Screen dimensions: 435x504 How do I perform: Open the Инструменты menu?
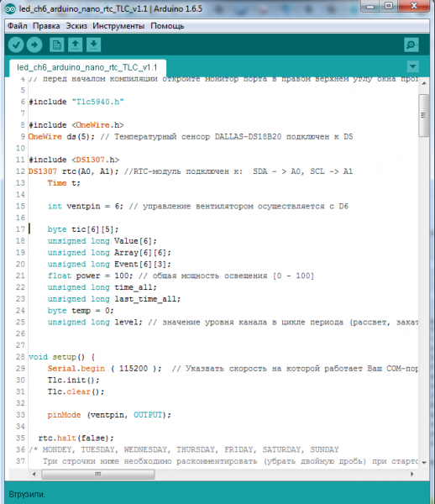click(118, 26)
